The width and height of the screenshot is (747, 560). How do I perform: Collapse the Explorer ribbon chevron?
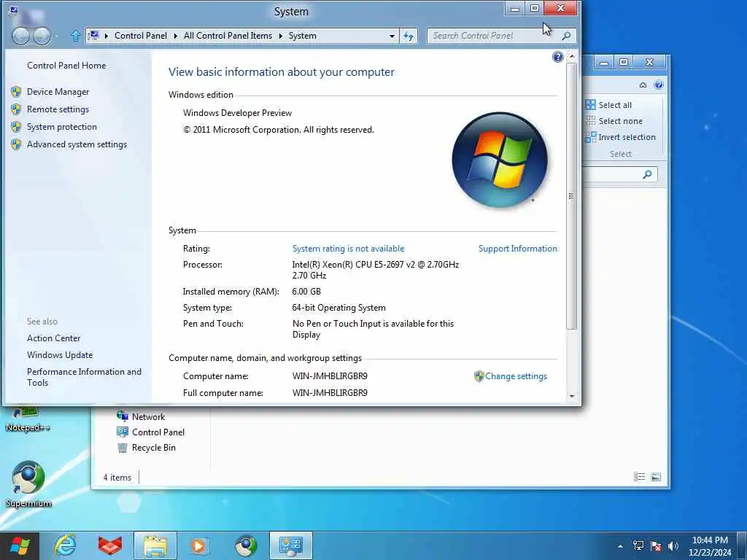(x=643, y=85)
